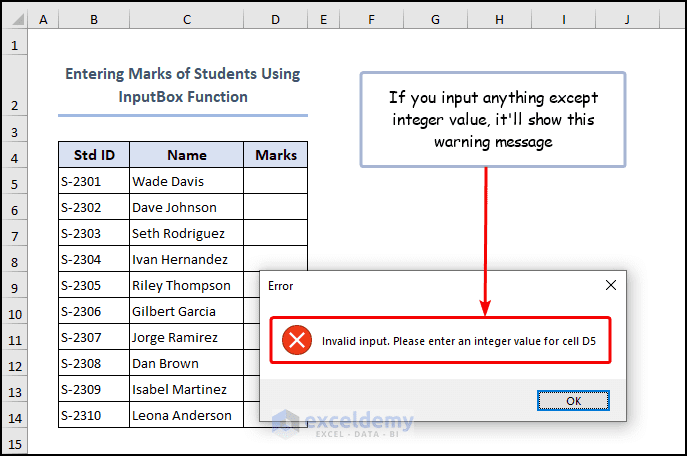The height and width of the screenshot is (456, 687).
Task: Click the 'Entering Marks of Students' title
Action: 183,85
